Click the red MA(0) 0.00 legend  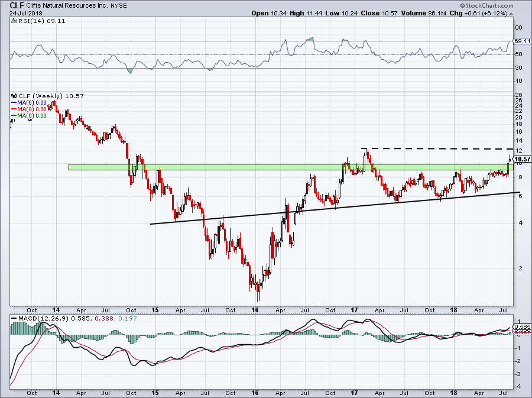[29, 109]
